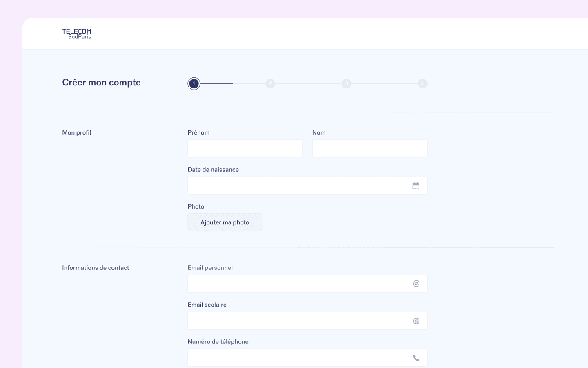Click the phone icon in telephone field

[x=416, y=358]
